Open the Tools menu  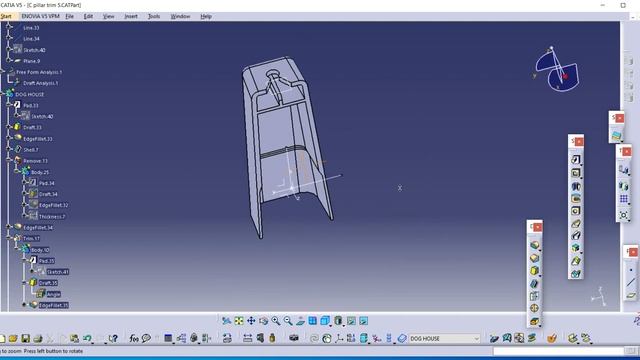(154, 16)
